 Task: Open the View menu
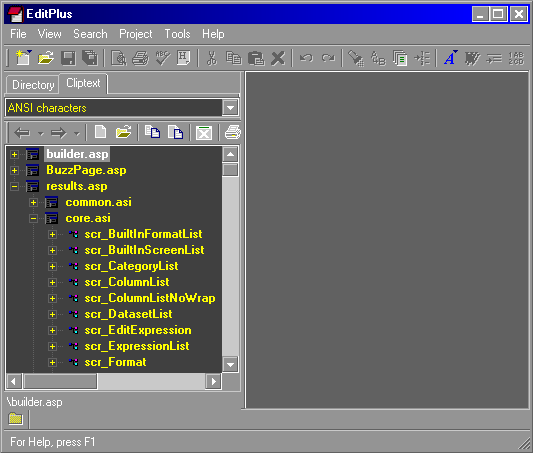(x=49, y=34)
